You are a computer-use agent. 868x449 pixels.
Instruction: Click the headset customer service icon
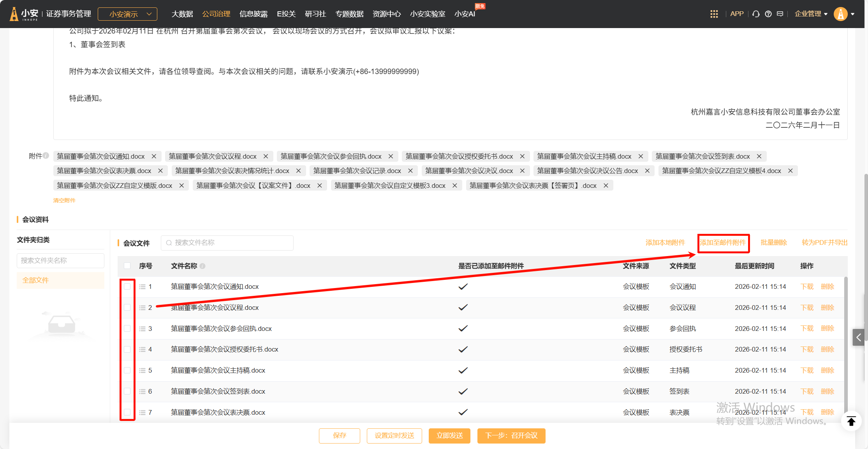[756, 14]
